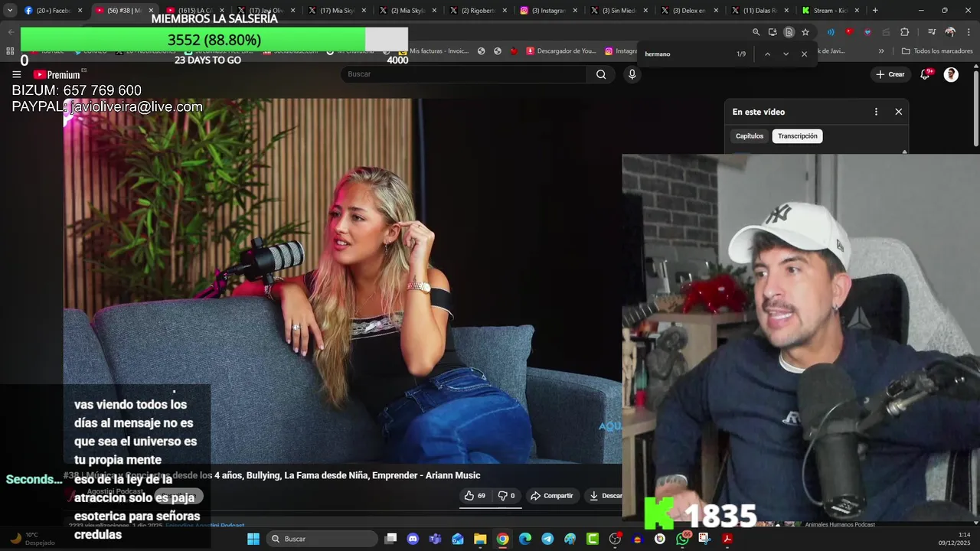This screenshot has height=551, width=980.
Task: Click the Compartir button
Action: click(x=552, y=496)
